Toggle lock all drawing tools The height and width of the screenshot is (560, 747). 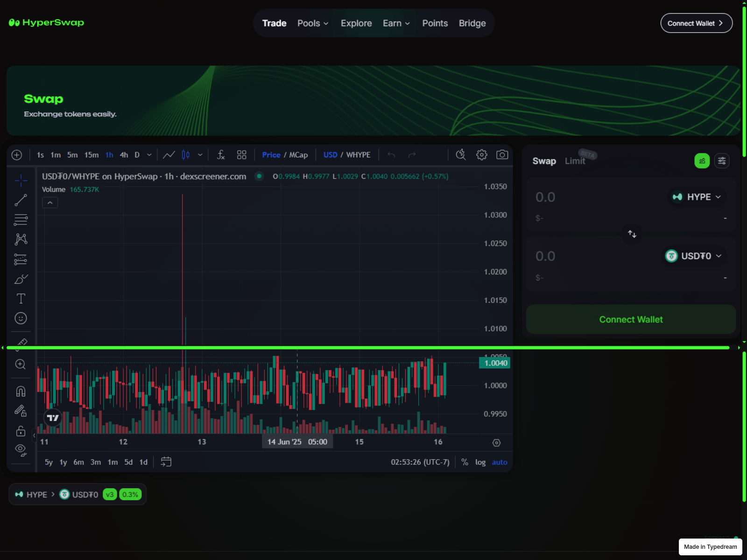(21, 431)
